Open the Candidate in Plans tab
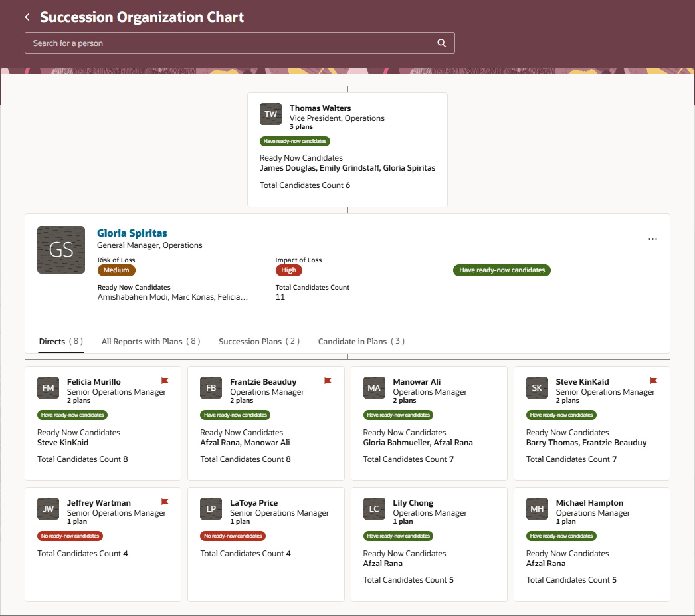The height and width of the screenshot is (616, 695). 361,341
